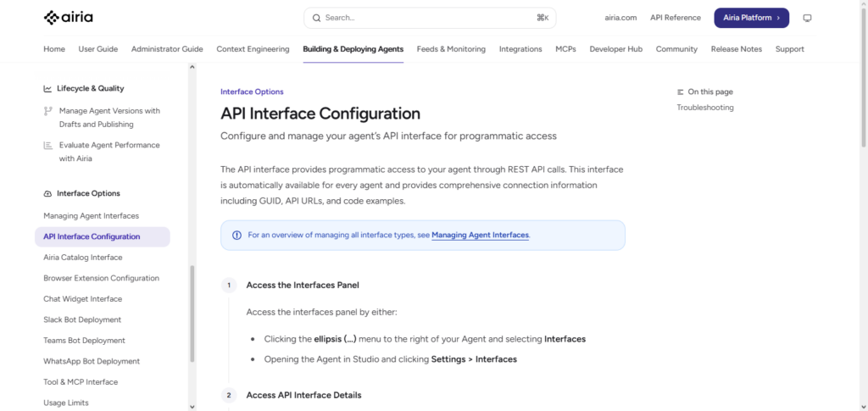Viewport: 868px width, 411px height.
Task: Open Airia Catalog Interface page
Action: 83,258
